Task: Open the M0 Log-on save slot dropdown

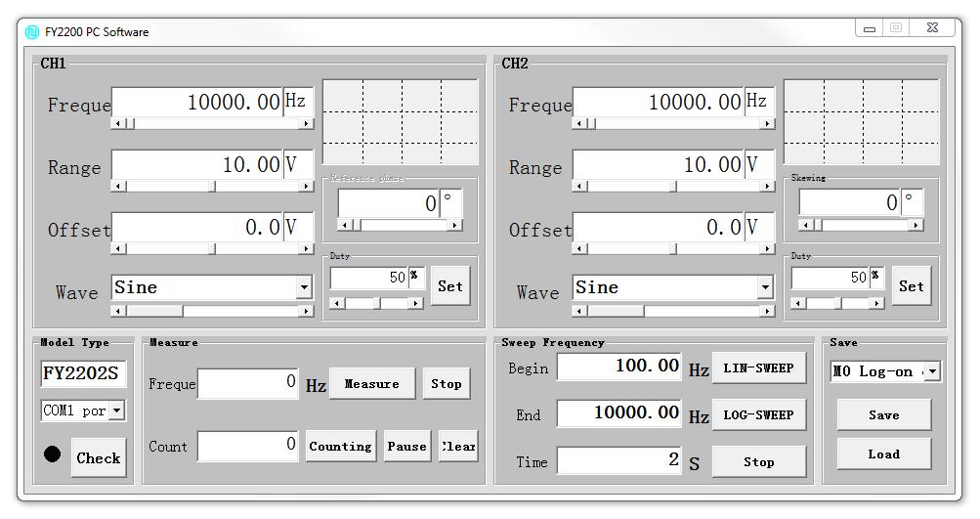Action: click(x=932, y=371)
